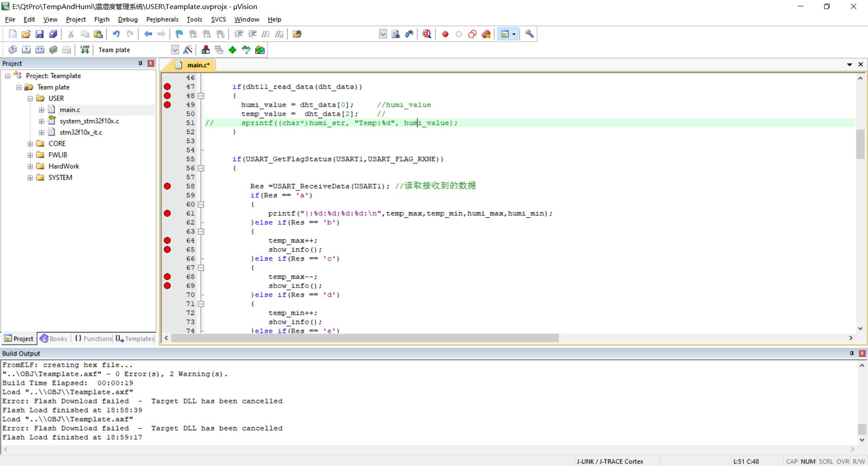The width and height of the screenshot is (868, 466).
Task: Start or stop the debug session
Action: (427, 34)
